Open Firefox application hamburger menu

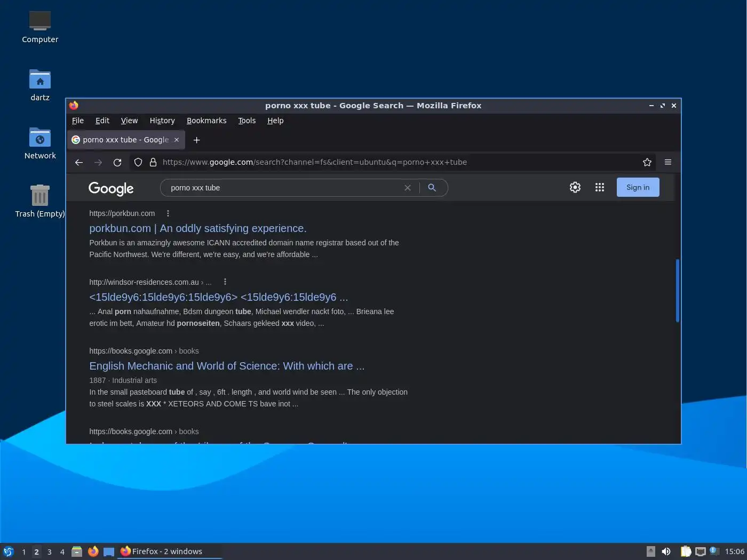[668, 162]
